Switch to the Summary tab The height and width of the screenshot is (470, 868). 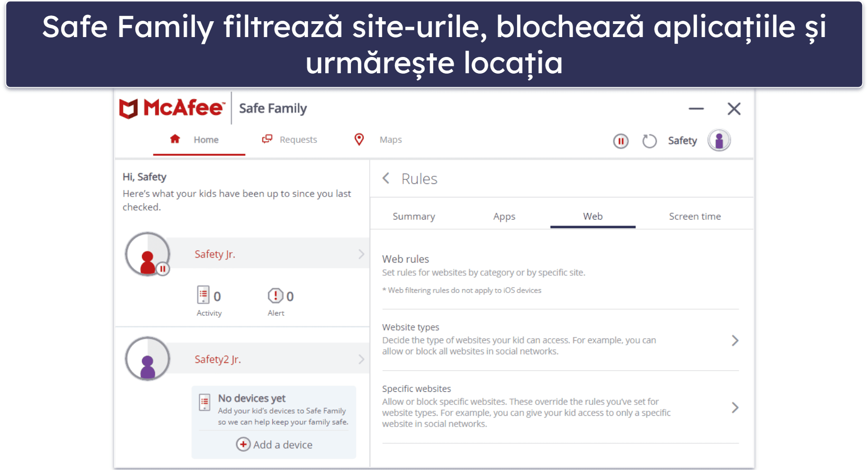click(x=414, y=216)
